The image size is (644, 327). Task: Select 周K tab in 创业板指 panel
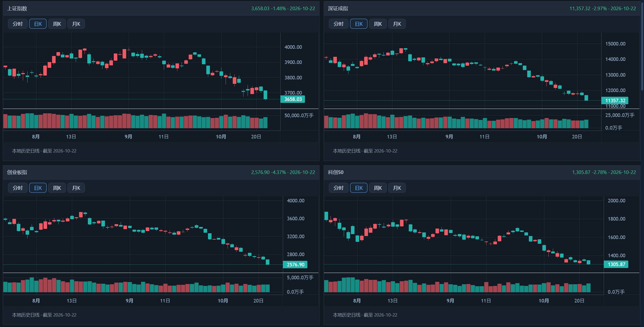(57, 188)
